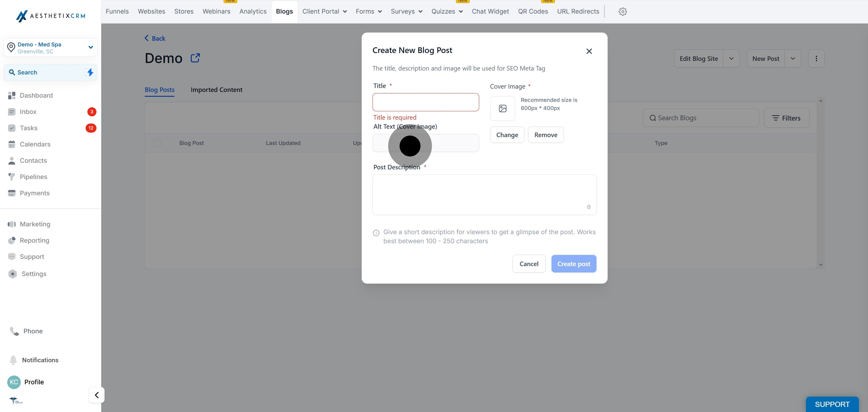
Task: Open Pipelines from the sidebar
Action: click(33, 177)
